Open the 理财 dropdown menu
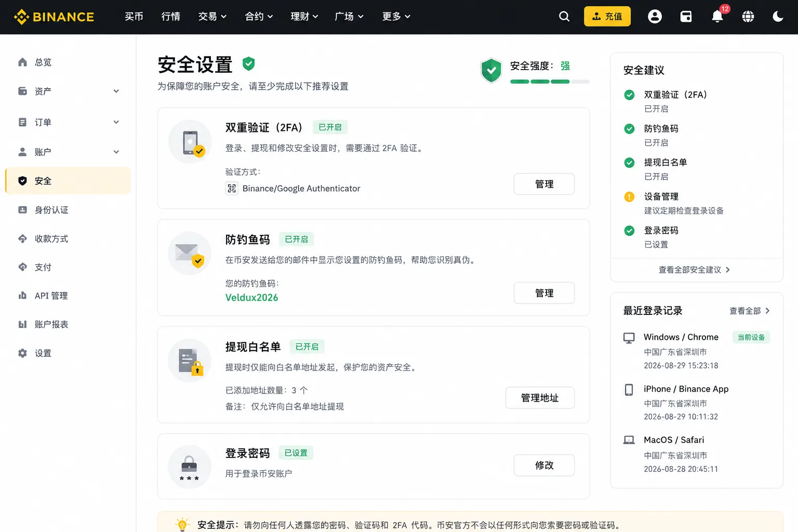The image size is (798, 532). pos(304,17)
